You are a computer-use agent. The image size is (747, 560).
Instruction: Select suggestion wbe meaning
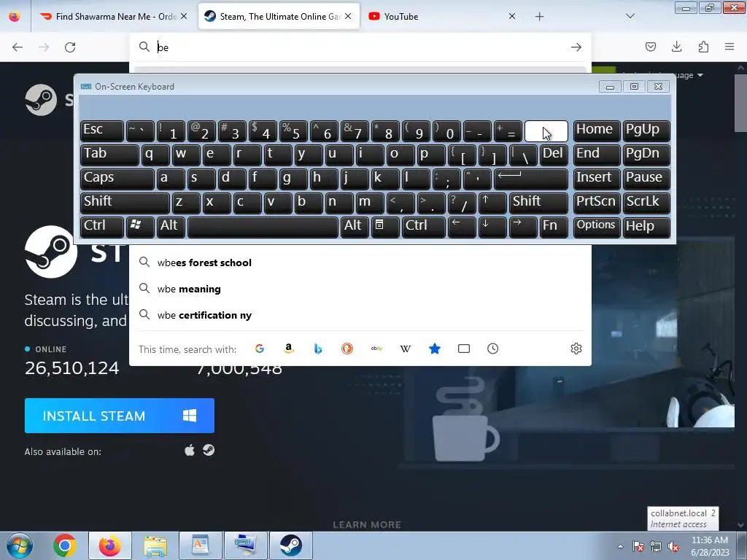coord(360,289)
